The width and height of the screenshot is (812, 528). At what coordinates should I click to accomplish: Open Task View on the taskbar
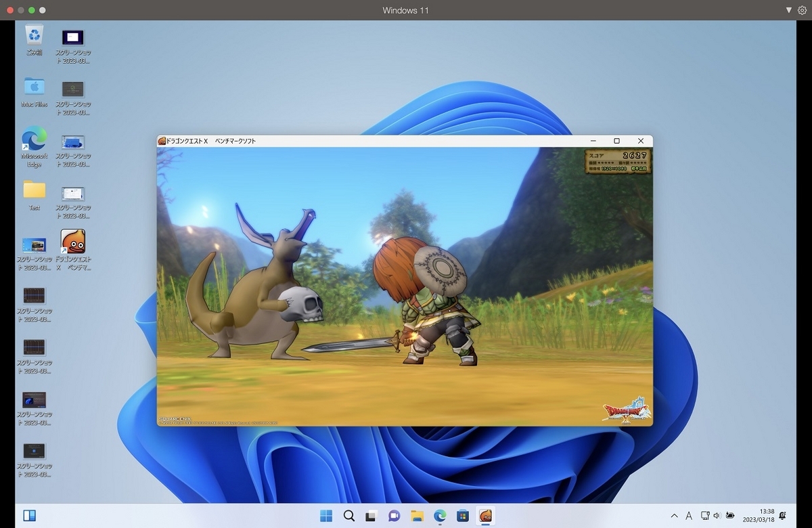tap(371, 516)
